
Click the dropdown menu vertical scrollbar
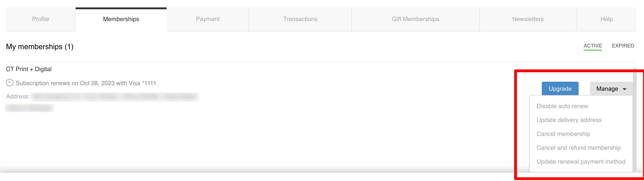pos(634,120)
